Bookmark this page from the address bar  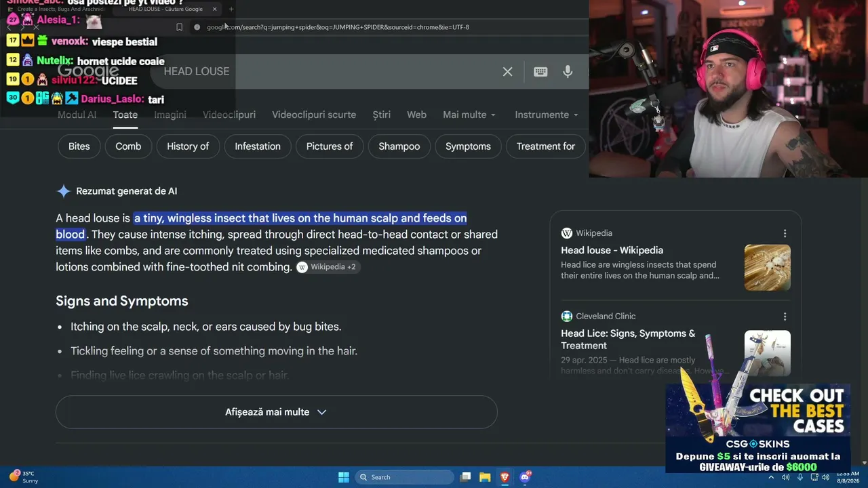tap(179, 27)
